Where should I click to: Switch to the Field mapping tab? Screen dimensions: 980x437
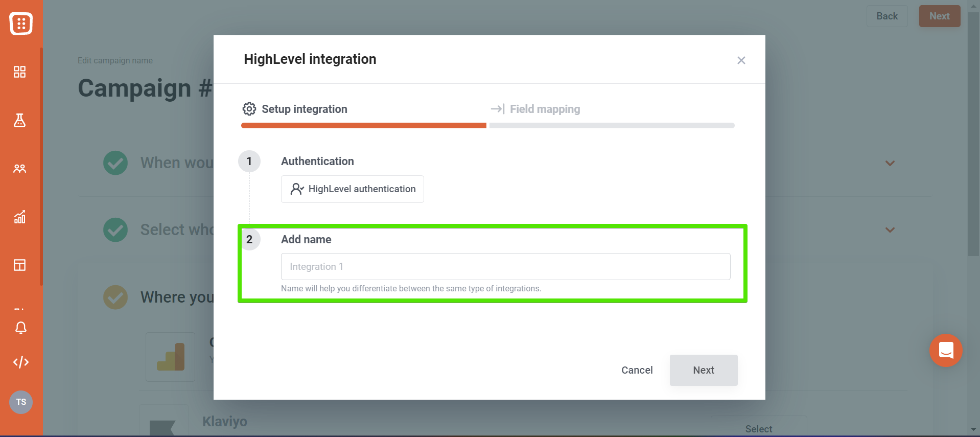tap(535, 109)
